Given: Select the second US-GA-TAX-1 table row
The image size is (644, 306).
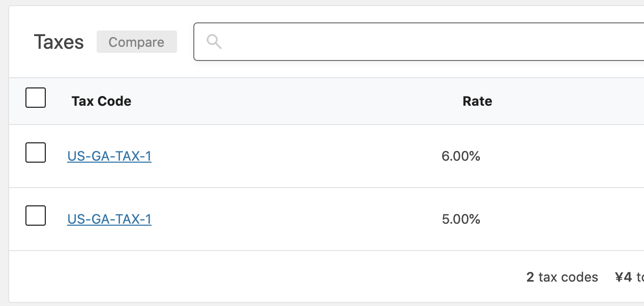Looking at the screenshot, I should pyautogui.click(x=305, y=219).
